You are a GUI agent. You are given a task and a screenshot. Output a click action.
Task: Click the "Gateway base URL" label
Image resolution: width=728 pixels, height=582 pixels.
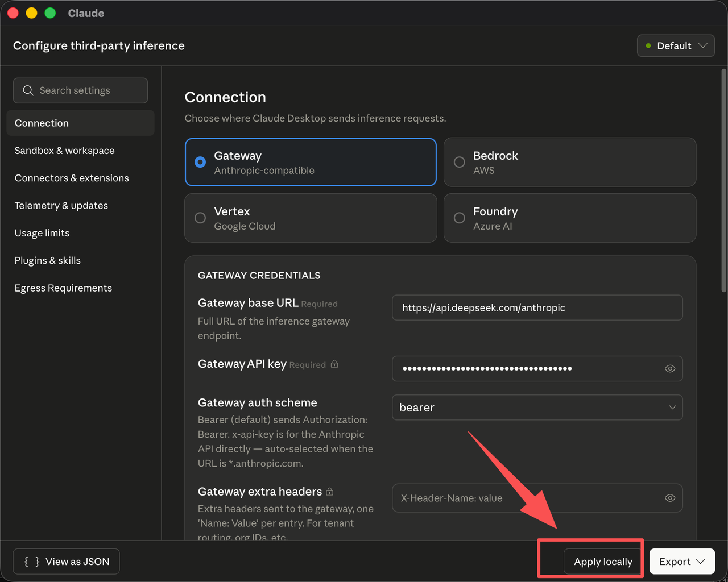tap(248, 303)
